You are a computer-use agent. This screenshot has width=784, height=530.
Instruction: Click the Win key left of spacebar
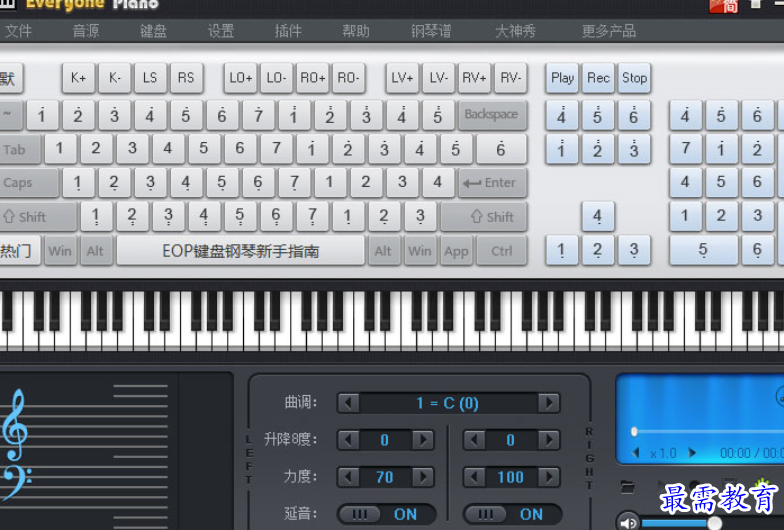pyautogui.click(x=60, y=250)
